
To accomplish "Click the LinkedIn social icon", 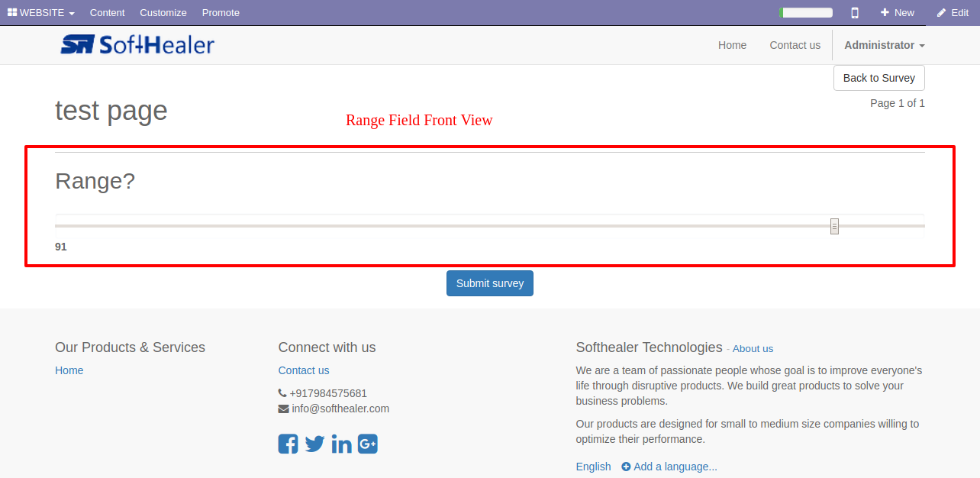I will pyautogui.click(x=341, y=444).
